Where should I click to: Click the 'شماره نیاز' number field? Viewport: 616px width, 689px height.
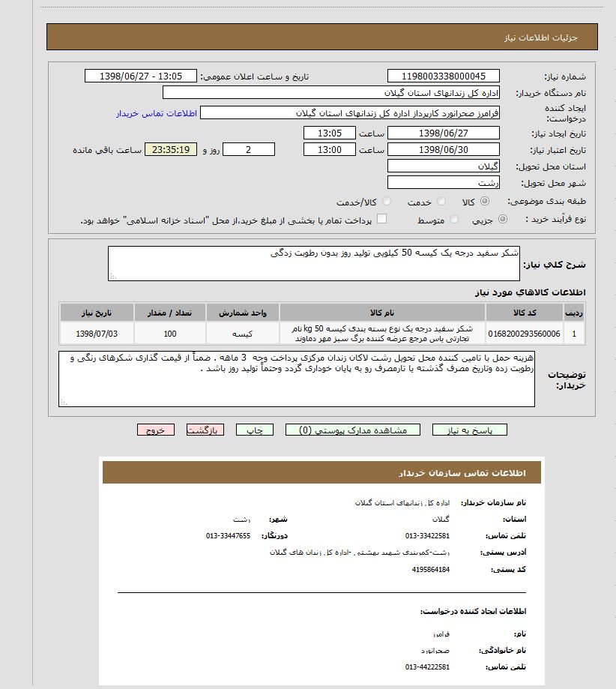[x=444, y=76]
